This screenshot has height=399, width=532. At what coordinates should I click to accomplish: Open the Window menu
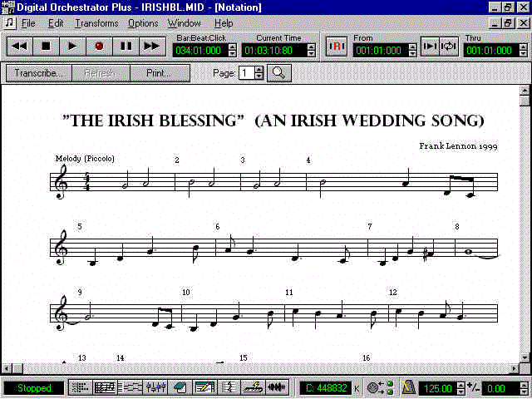coord(185,23)
